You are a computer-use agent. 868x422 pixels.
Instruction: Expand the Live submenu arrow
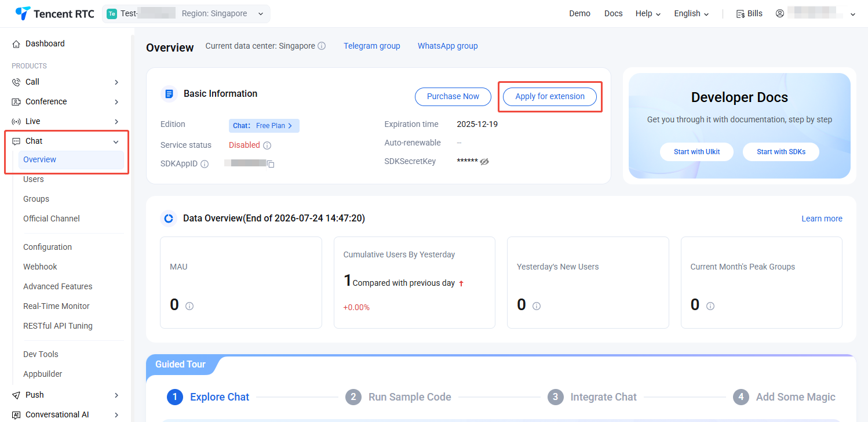[116, 122]
